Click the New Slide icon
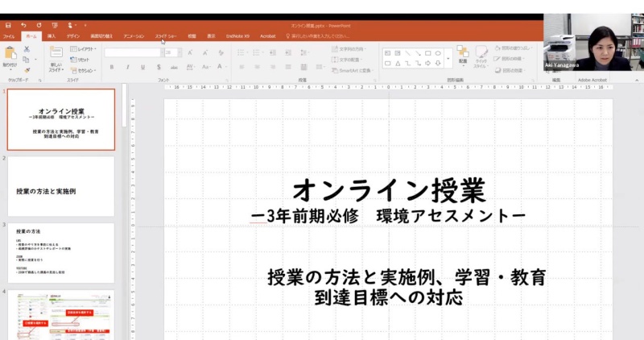Viewport: 644px width, 340px height. (x=56, y=52)
